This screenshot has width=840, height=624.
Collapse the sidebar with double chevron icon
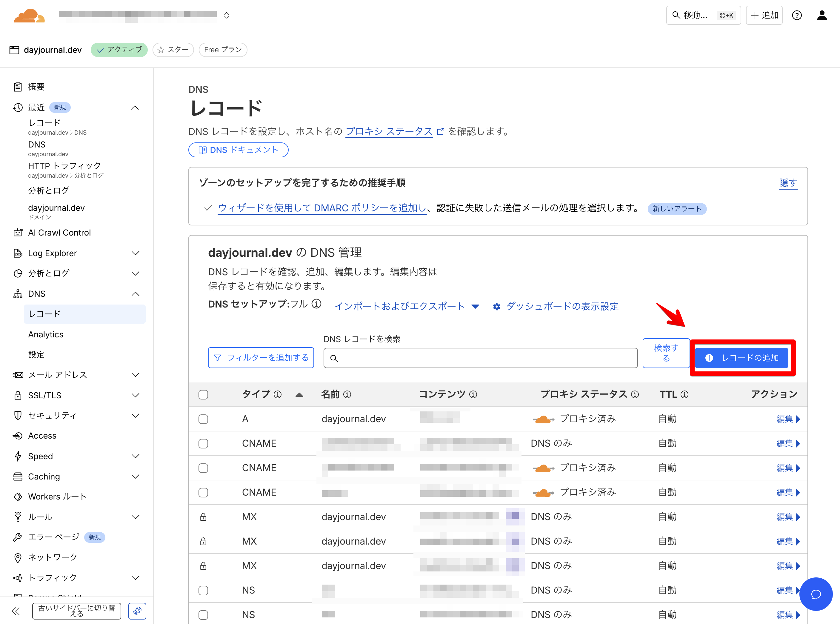click(16, 611)
